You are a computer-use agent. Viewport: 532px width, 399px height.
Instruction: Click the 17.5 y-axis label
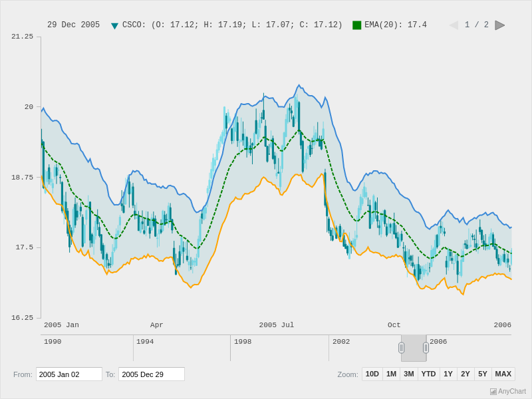point(25,247)
